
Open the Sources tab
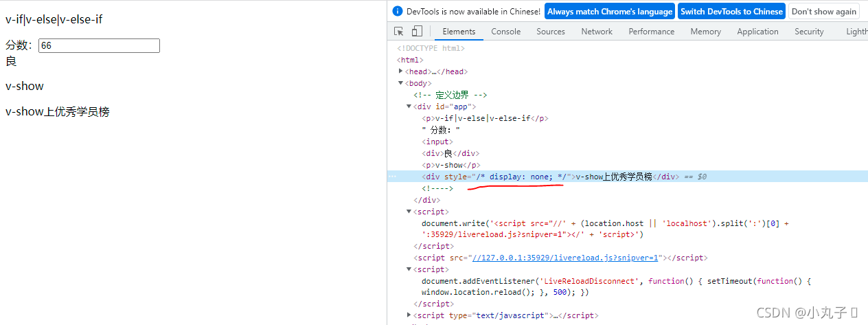[x=551, y=32]
